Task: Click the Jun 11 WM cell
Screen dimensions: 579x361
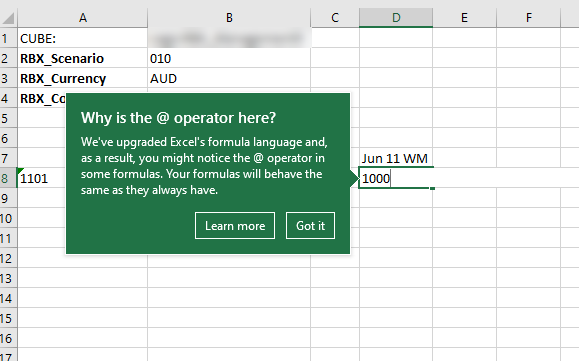Action: tap(396, 158)
